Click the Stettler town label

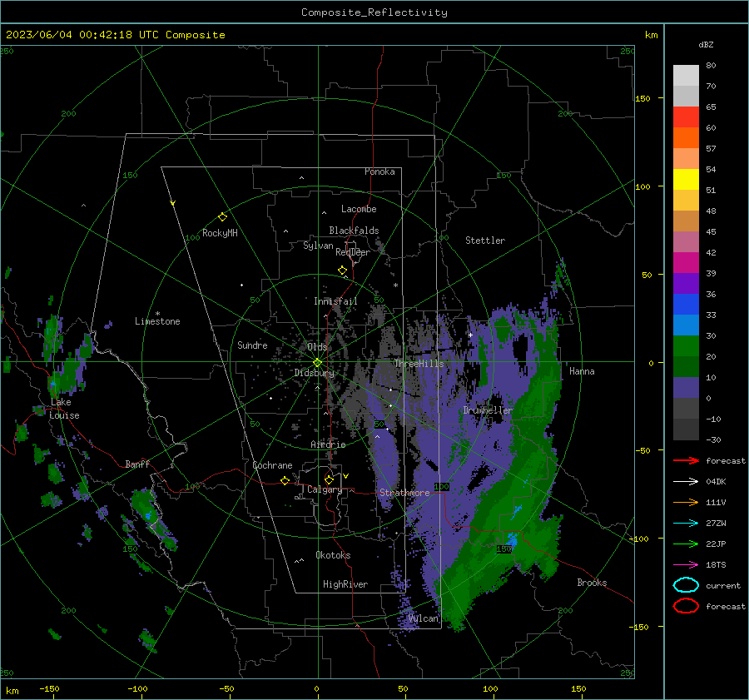[x=485, y=241]
